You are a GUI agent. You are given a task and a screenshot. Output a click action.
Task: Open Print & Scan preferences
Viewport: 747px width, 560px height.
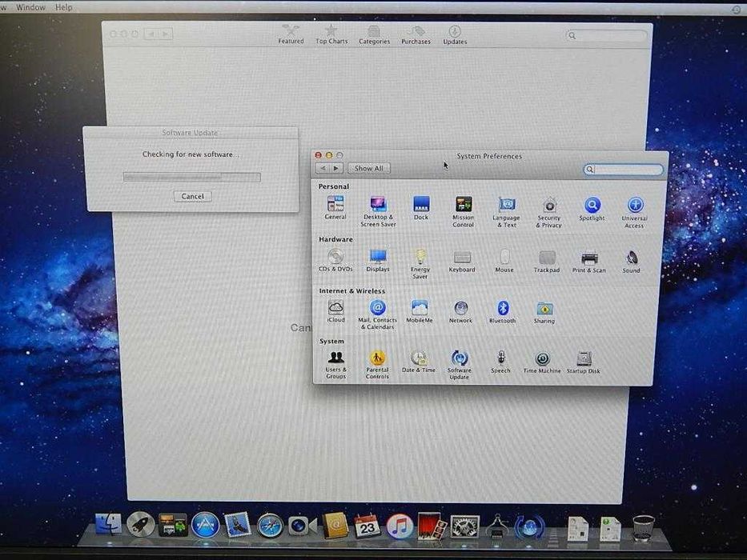click(x=588, y=262)
